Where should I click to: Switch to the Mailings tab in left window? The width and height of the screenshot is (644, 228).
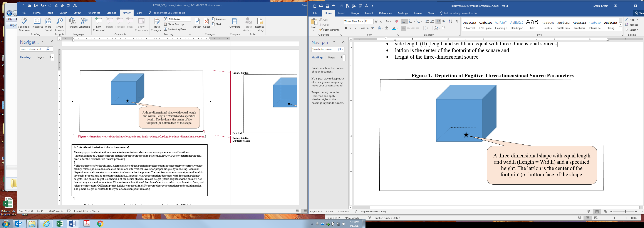click(111, 13)
